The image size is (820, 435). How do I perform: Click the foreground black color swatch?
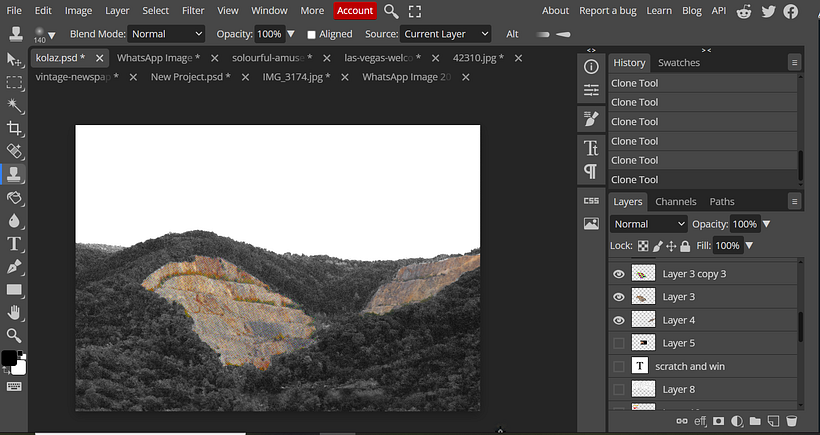[x=9, y=358]
